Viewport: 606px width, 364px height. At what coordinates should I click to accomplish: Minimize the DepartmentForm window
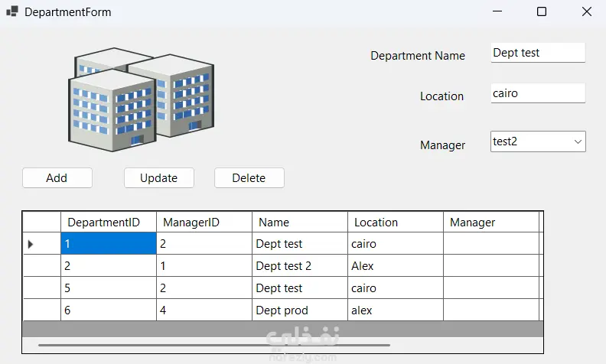pyautogui.click(x=497, y=12)
